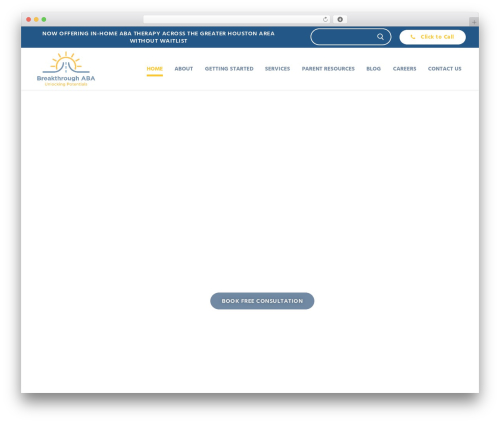Go to the About page
Image resolution: width=500 pixels, height=423 pixels.
[x=184, y=69]
